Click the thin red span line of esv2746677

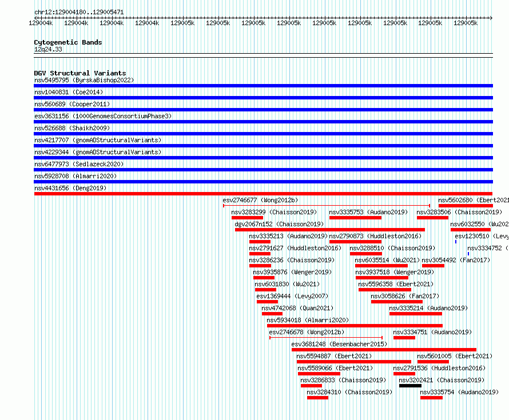pos(327,206)
